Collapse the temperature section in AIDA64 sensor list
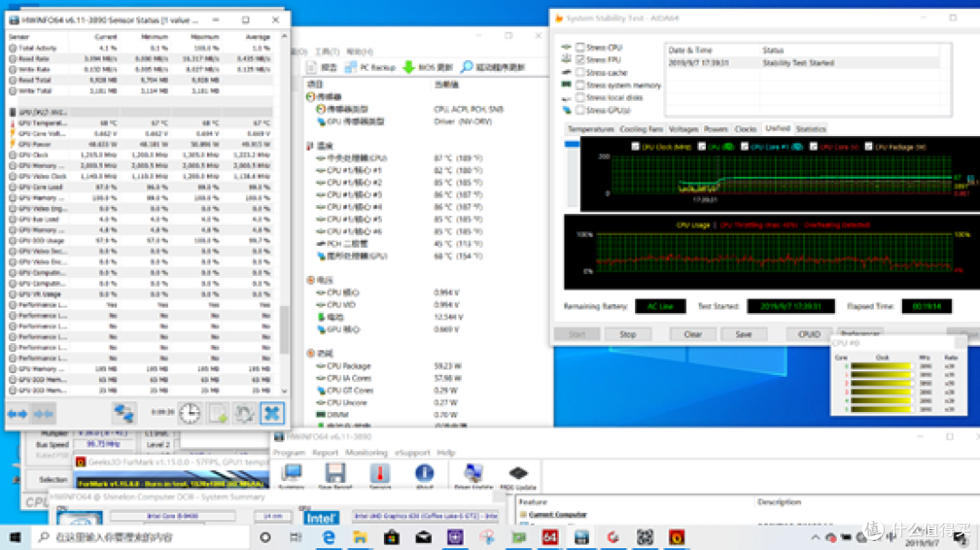Image resolution: width=980 pixels, height=550 pixels. point(310,145)
